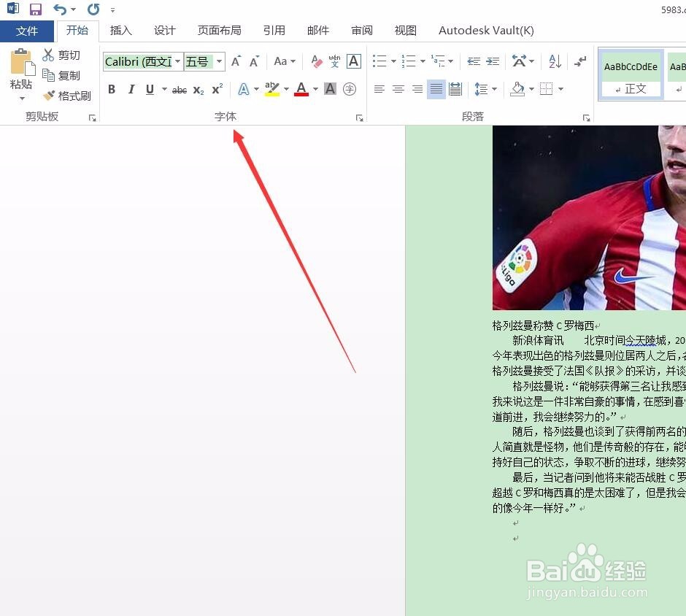The height and width of the screenshot is (616, 686).
Task: Switch to the 页面布局 tab
Action: (x=219, y=31)
